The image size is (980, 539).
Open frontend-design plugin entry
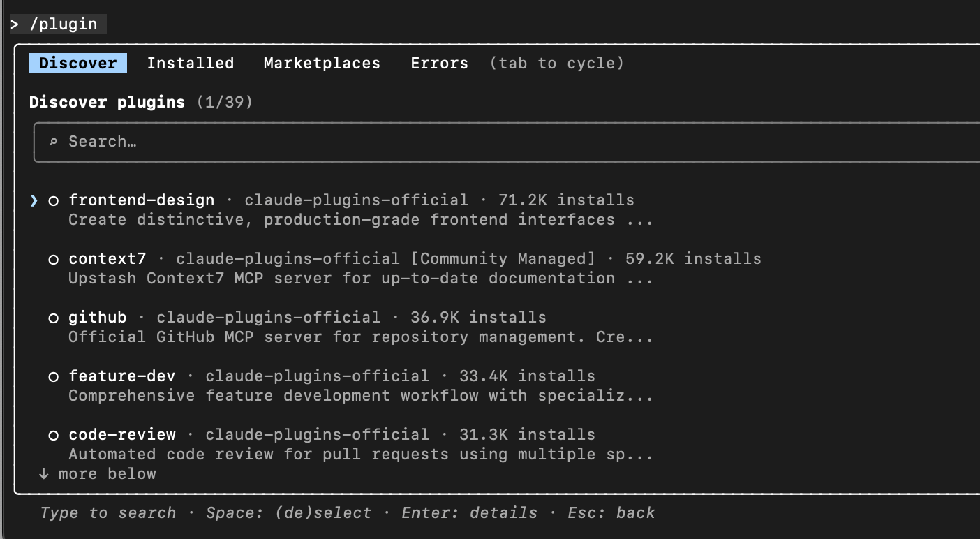pyautogui.click(x=142, y=200)
